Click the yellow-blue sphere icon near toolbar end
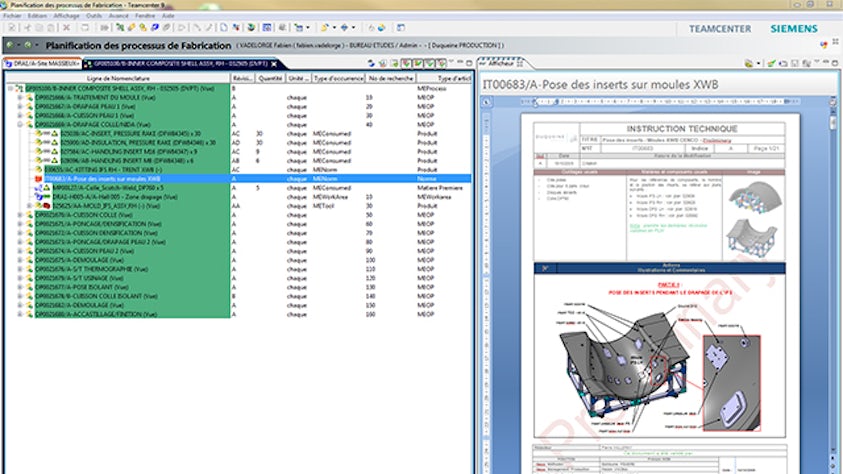843x474 pixels. click(381, 28)
